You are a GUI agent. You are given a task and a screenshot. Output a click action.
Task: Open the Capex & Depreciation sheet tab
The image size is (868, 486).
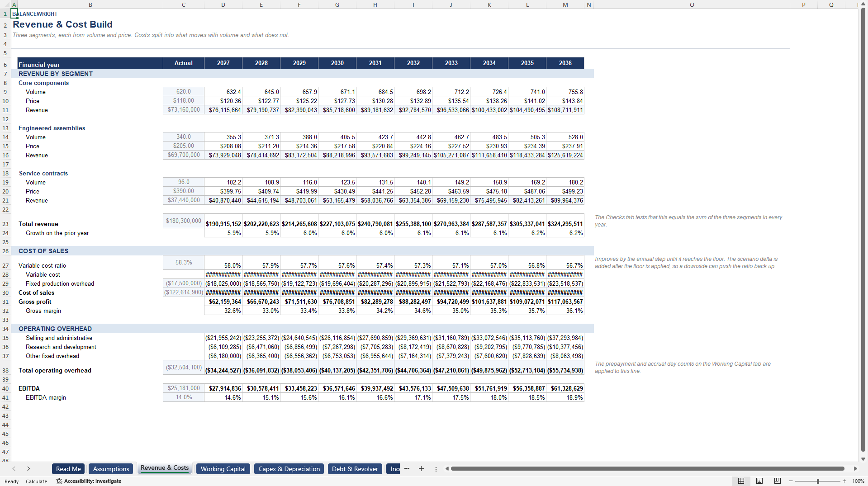click(289, 469)
